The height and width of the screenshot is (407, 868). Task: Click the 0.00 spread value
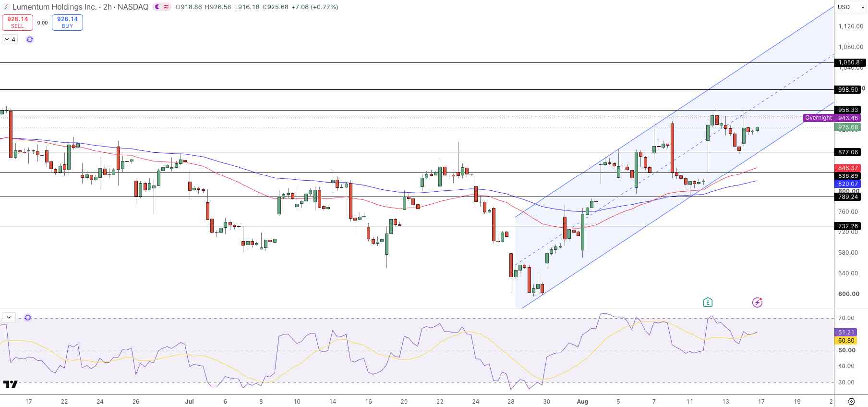pos(43,23)
